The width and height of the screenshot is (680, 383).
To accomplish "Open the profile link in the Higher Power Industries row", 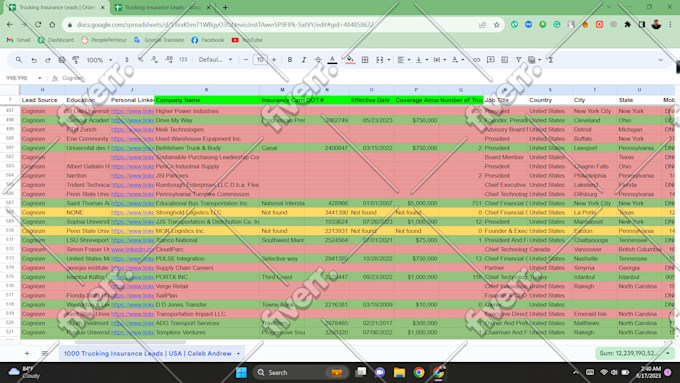I will [132, 111].
